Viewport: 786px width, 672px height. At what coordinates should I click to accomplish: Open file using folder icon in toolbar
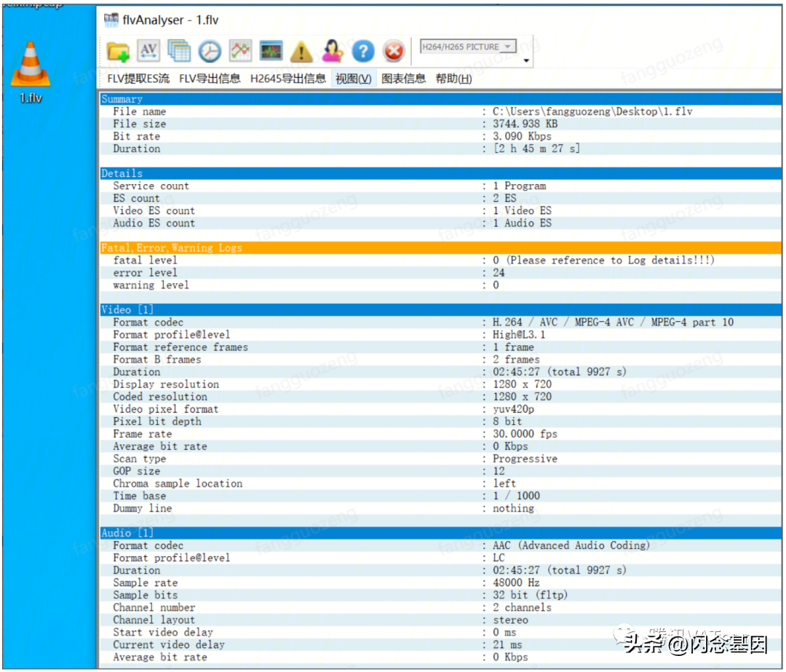119,51
